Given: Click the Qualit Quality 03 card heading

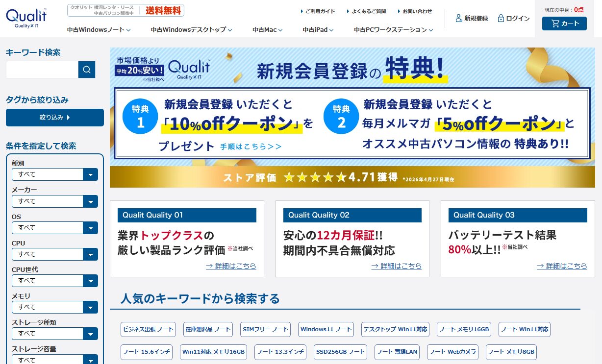Looking at the screenshot, I should (518, 215).
